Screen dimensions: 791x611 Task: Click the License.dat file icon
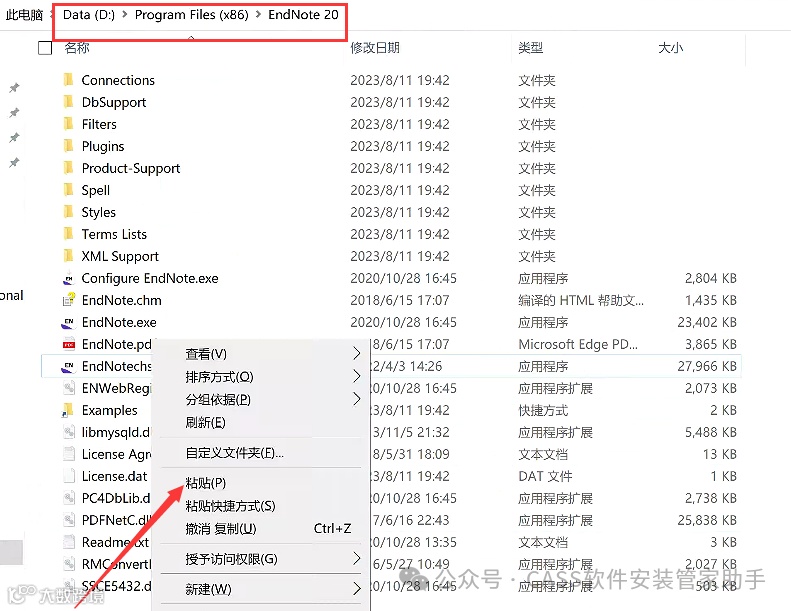click(69, 476)
